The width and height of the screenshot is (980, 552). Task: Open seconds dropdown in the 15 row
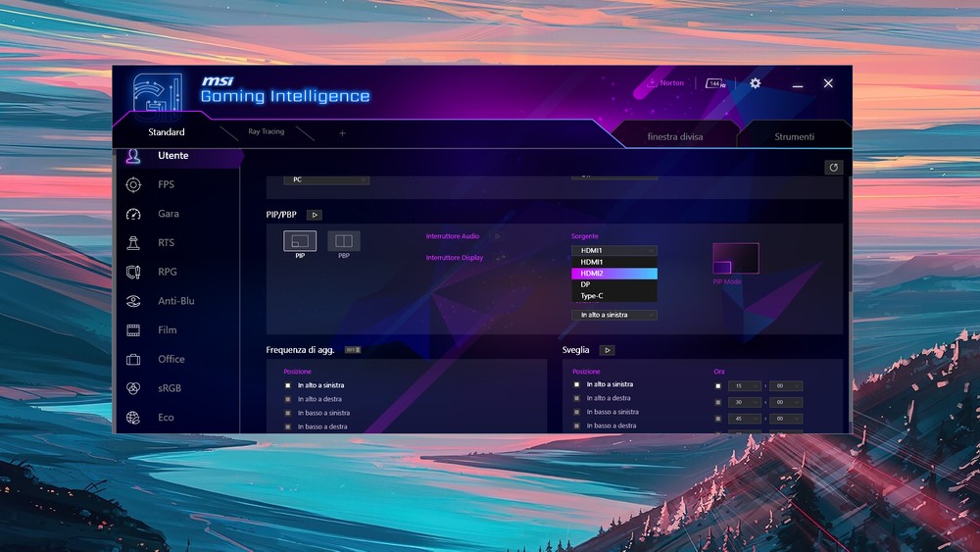pos(786,386)
